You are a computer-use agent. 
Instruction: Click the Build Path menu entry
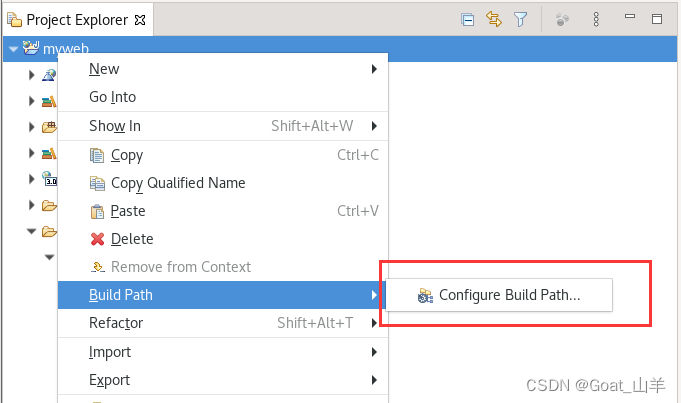pos(223,295)
